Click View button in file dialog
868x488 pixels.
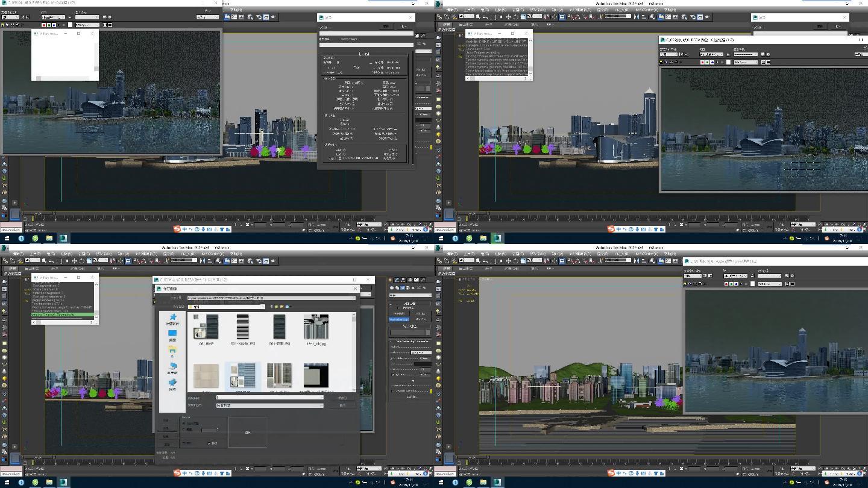(167, 445)
